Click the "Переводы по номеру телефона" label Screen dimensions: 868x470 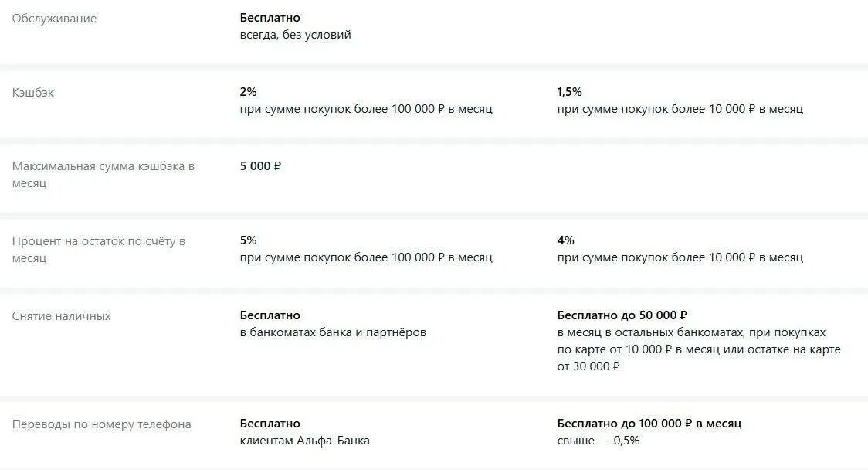tap(101, 424)
